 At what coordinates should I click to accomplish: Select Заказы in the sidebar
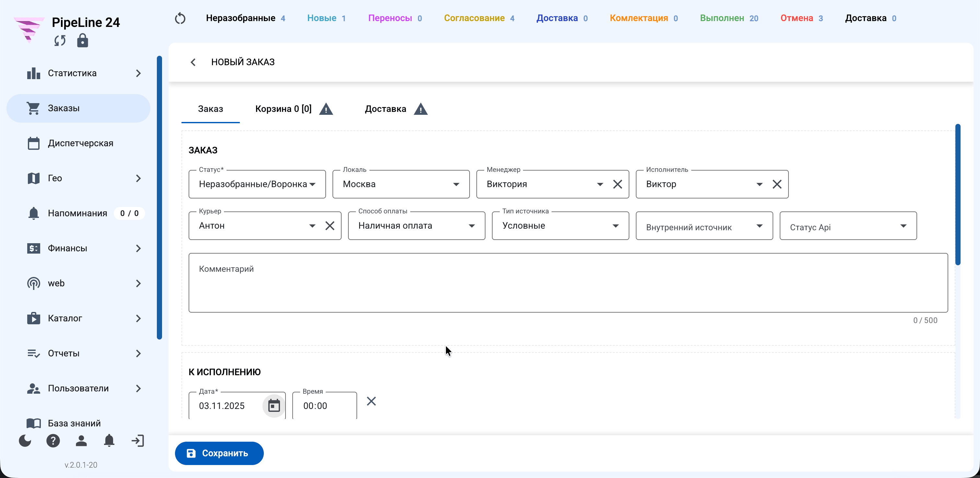pos(78,108)
